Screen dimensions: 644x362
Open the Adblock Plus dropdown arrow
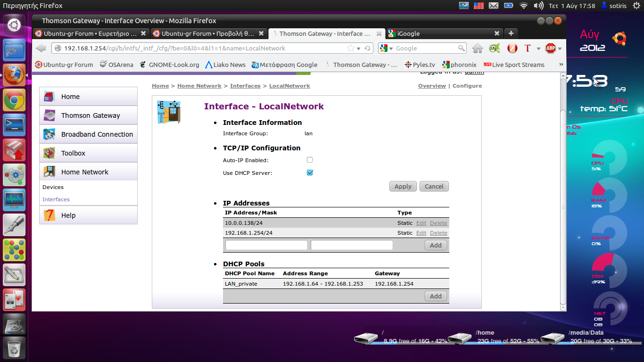(x=560, y=49)
